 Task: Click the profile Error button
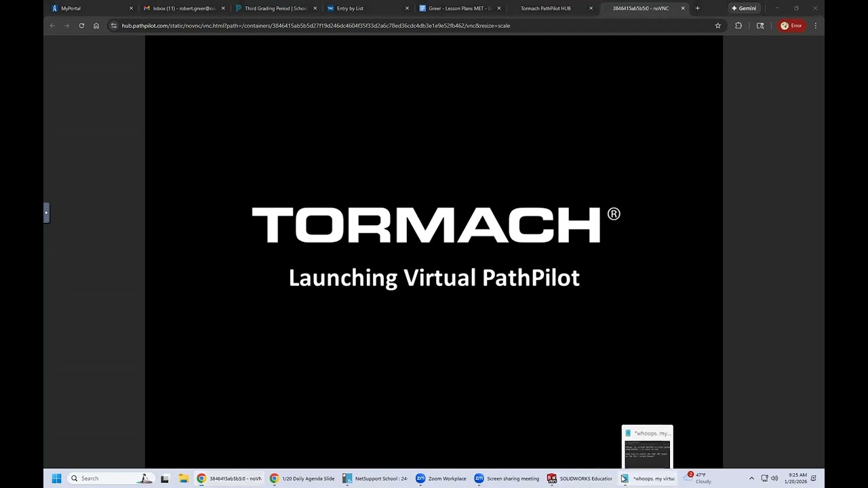[791, 26]
